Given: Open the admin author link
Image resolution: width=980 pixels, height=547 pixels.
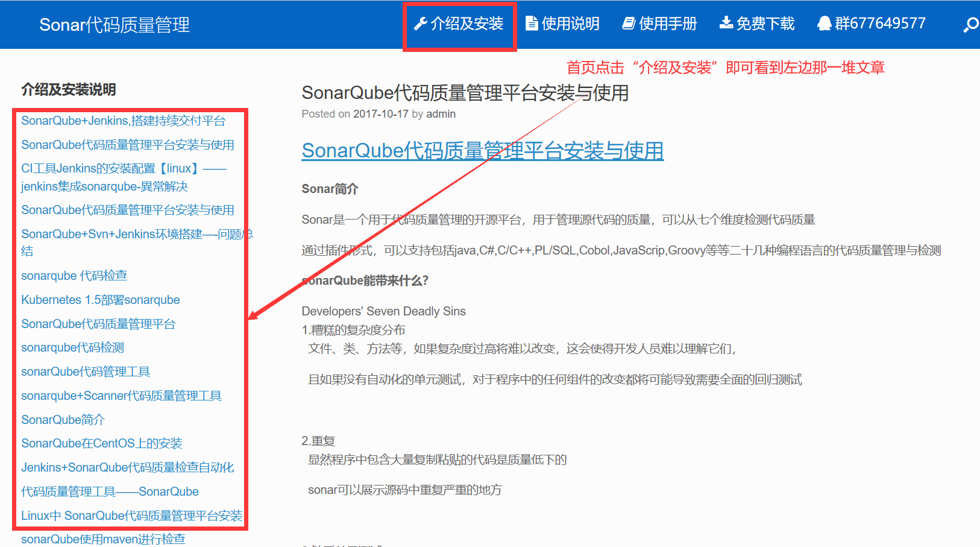Looking at the screenshot, I should click(441, 113).
